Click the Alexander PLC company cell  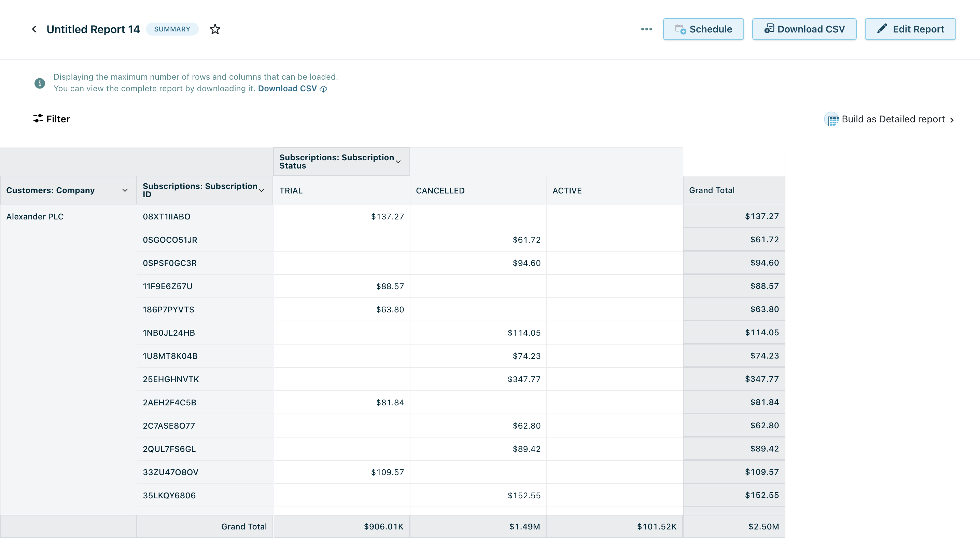[35, 217]
